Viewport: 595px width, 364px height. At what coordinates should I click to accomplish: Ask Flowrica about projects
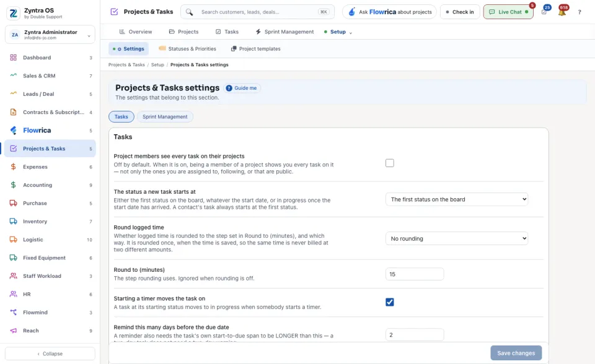(389, 12)
